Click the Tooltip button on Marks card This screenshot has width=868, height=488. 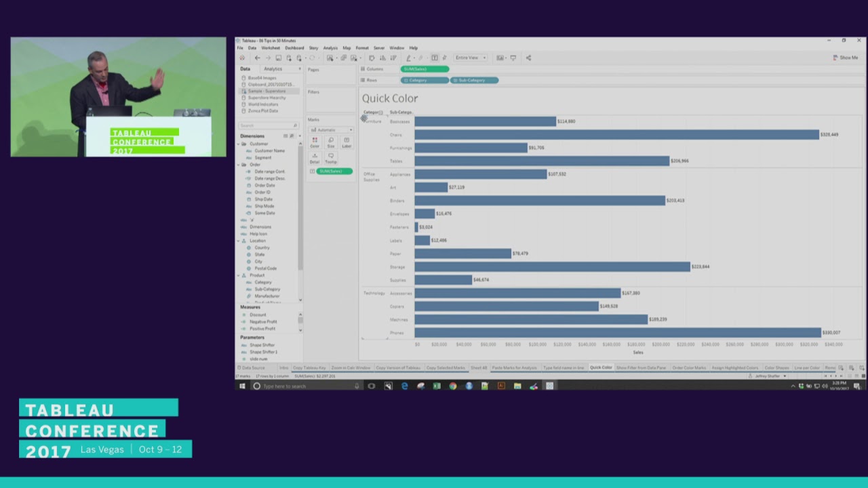331,158
